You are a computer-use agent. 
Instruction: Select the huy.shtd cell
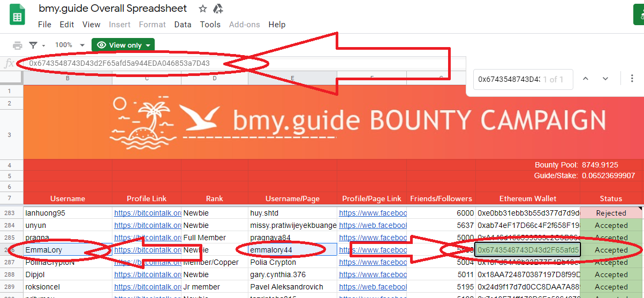click(x=293, y=213)
